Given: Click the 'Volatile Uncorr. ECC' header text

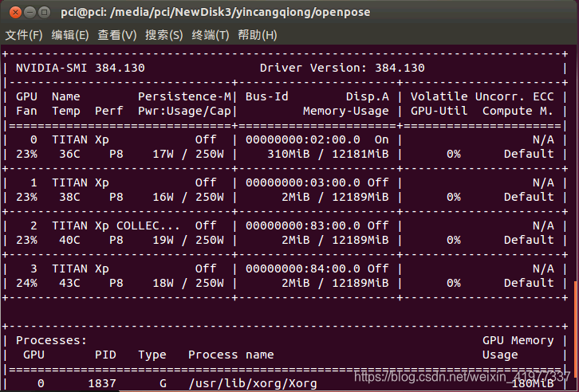Looking at the screenshot, I should point(482,96).
